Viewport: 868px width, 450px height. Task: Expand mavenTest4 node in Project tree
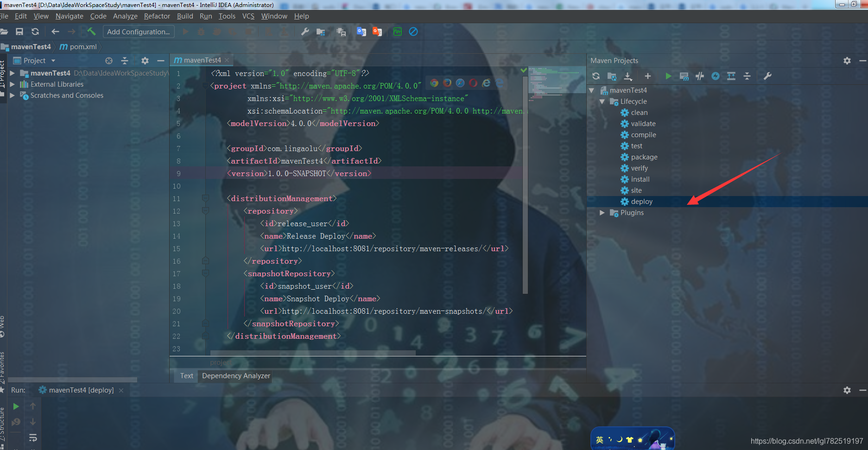pyautogui.click(x=13, y=73)
